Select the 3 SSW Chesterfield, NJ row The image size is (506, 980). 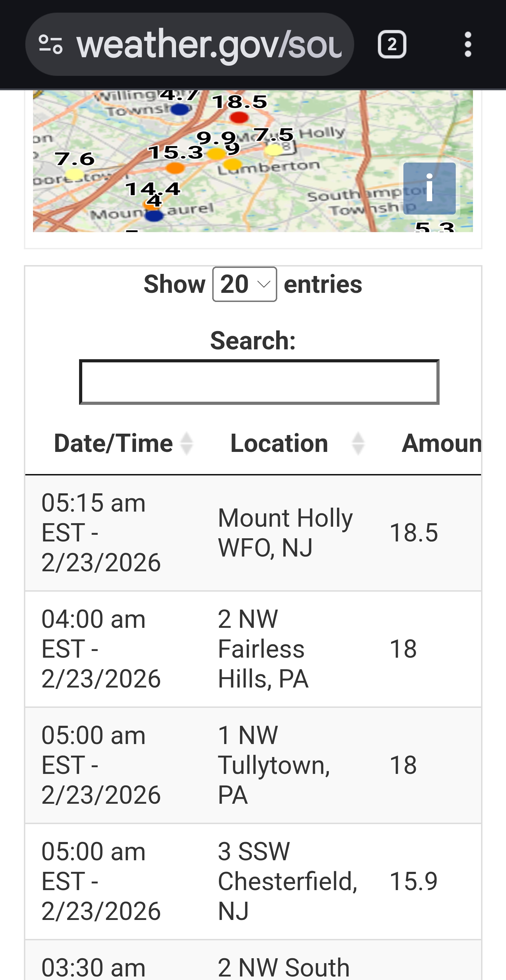pyautogui.click(x=253, y=881)
